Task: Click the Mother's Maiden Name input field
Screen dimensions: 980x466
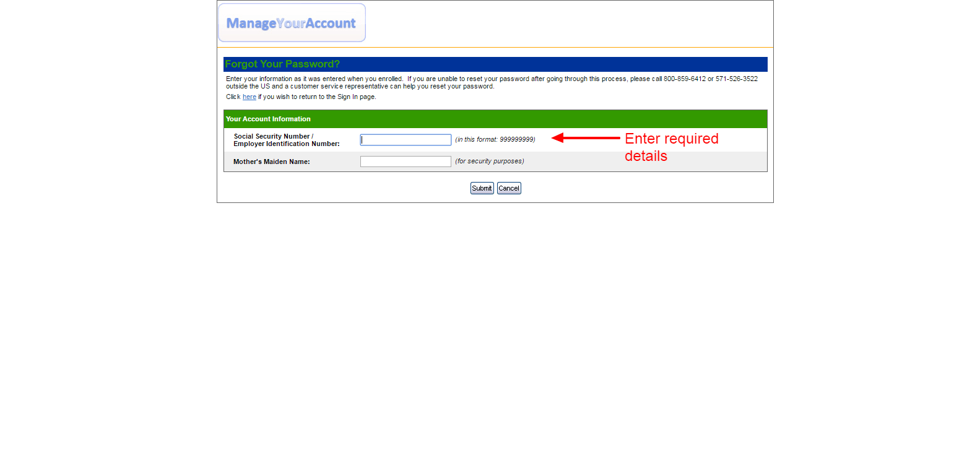Action: [x=405, y=162]
